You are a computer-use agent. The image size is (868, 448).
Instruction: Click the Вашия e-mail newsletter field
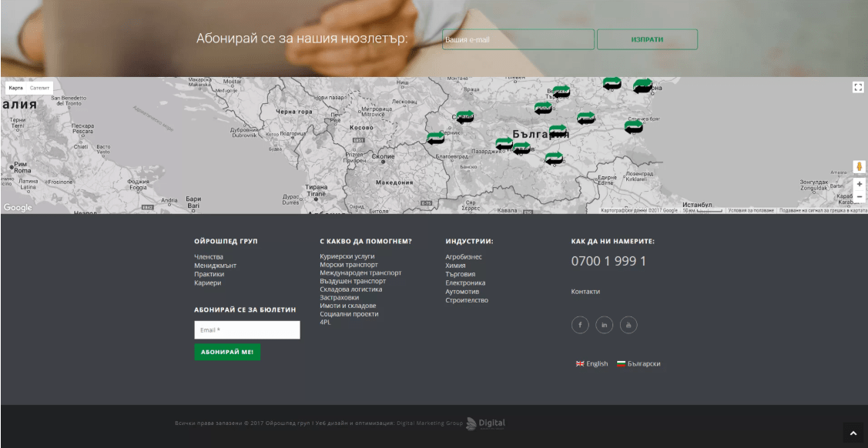(x=518, y=39)
